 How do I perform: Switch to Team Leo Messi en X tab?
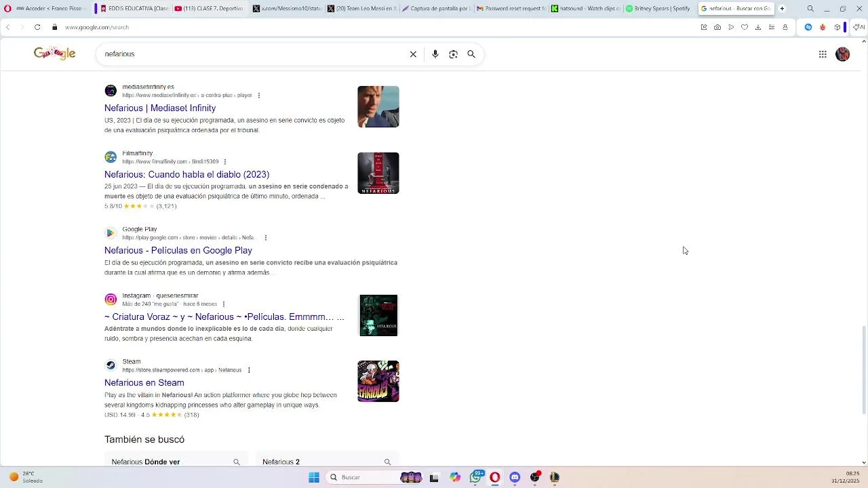[x=362, y=9]
